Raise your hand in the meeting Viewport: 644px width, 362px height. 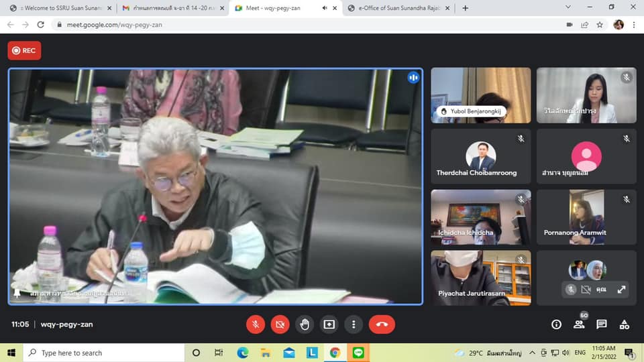[305, 324]
